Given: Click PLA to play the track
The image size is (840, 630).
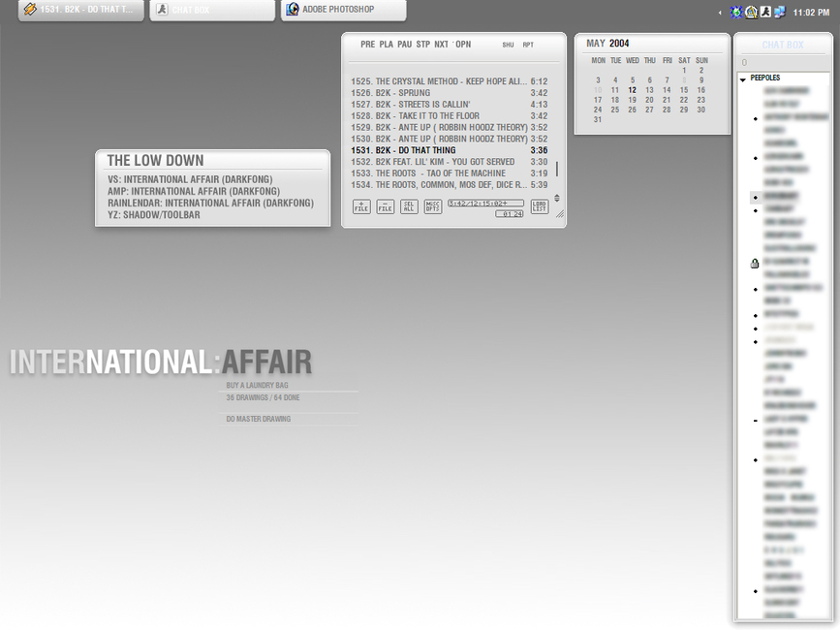Looking at the screenshot, I should coord(387,45).
